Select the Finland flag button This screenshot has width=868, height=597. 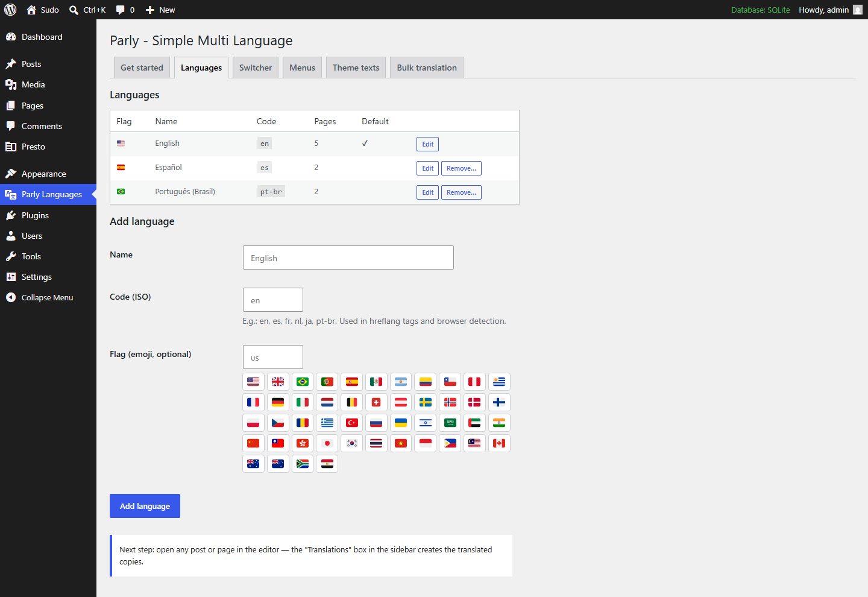pyautogui.click(x=499, y=402)
